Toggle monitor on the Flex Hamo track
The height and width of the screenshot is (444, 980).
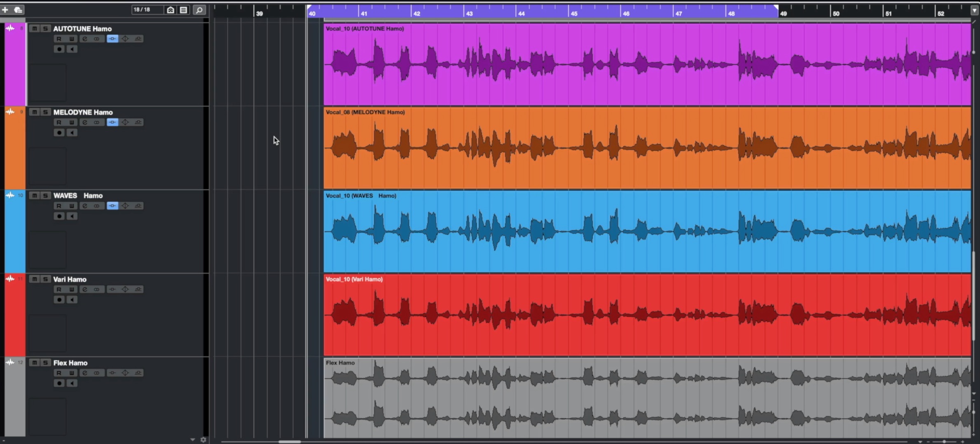(72, 383)
